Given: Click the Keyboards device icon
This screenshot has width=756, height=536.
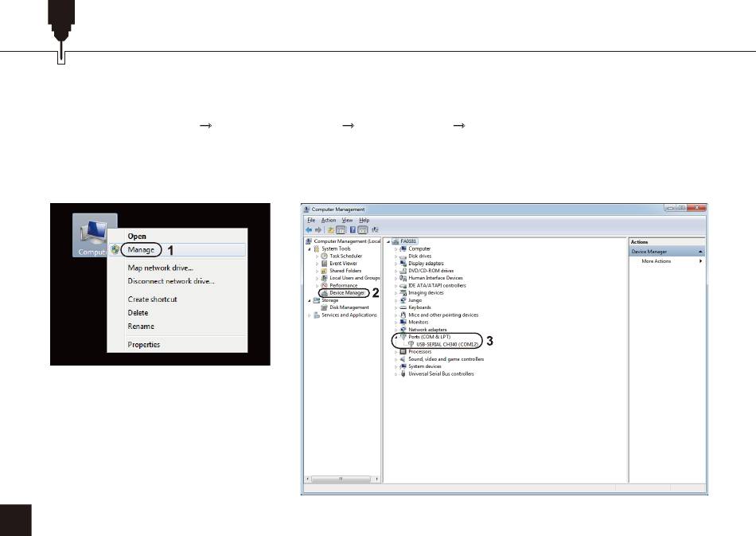Looking at the screenshot, I should [403, 307].
